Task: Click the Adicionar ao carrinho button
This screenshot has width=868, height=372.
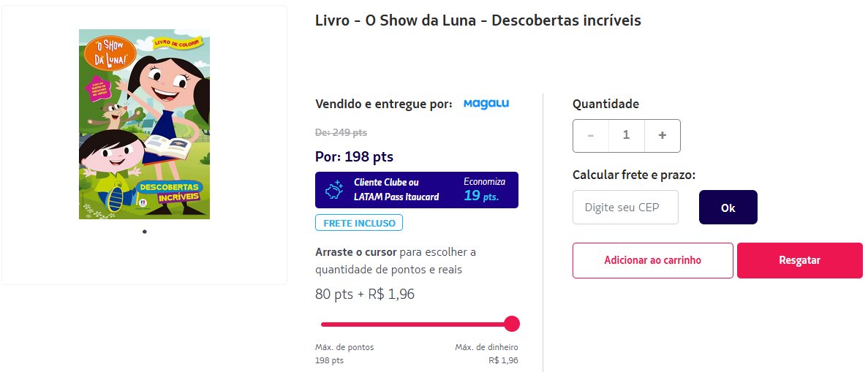Action: pyautogui.click(x=653, y=260)
